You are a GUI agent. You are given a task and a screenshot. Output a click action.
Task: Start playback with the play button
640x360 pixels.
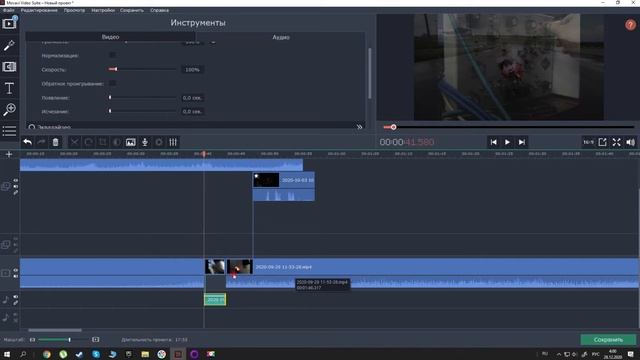pos(507,142)
